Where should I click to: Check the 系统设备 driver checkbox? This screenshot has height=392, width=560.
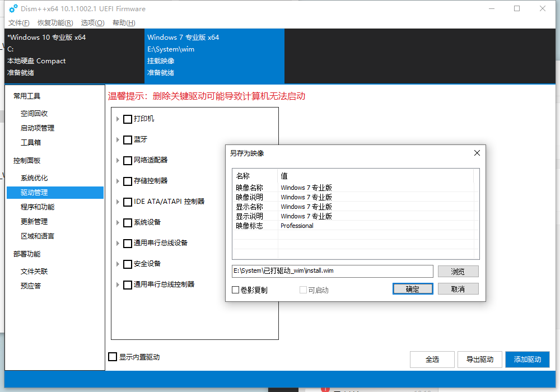[x=128, y=222]
